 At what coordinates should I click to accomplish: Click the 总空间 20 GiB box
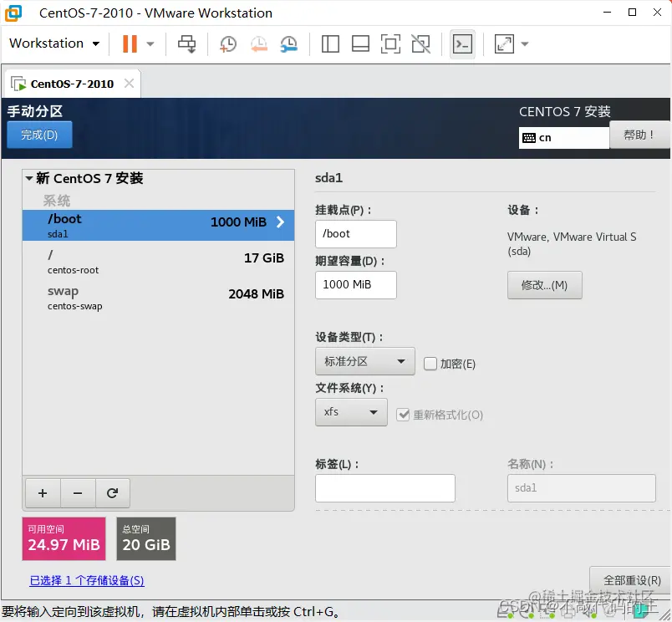pos(146,538)
